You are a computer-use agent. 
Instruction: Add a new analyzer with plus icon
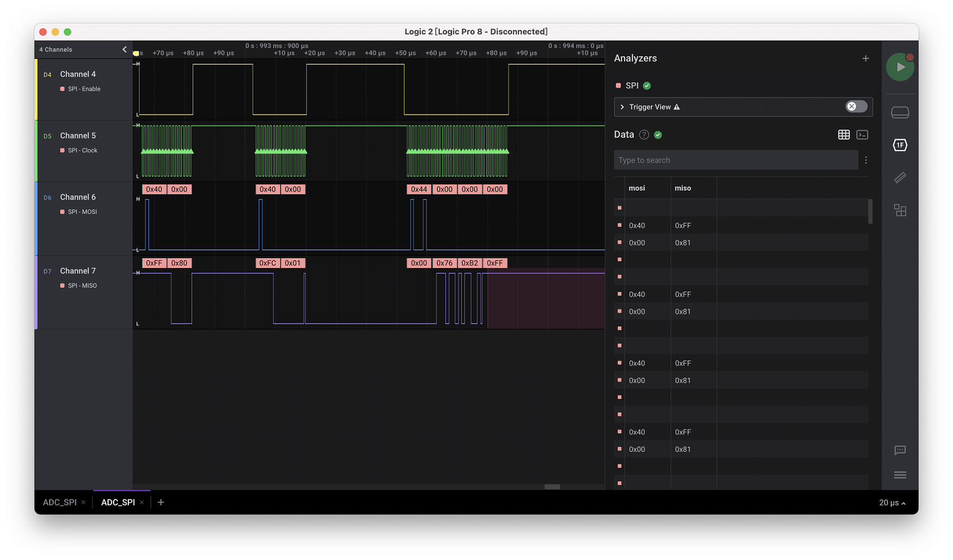[x=865, y=58]
